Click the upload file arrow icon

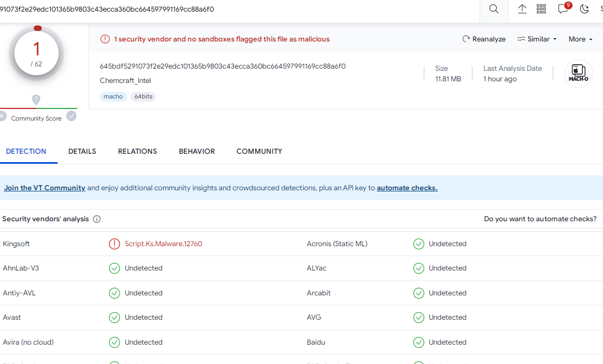[x=522, y=9]
